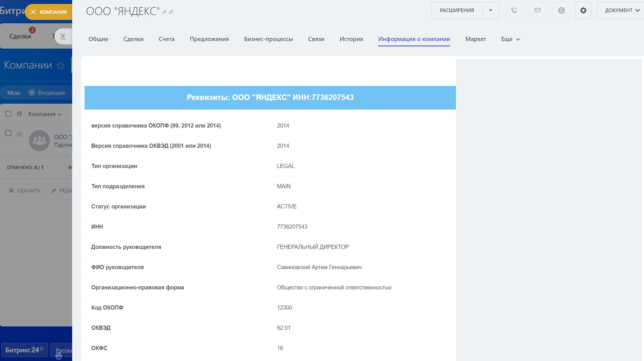Image resolution: width=644 pixels, height=361 pixels.
Task: Click the envelope email icon
Action: pos(537,10)
